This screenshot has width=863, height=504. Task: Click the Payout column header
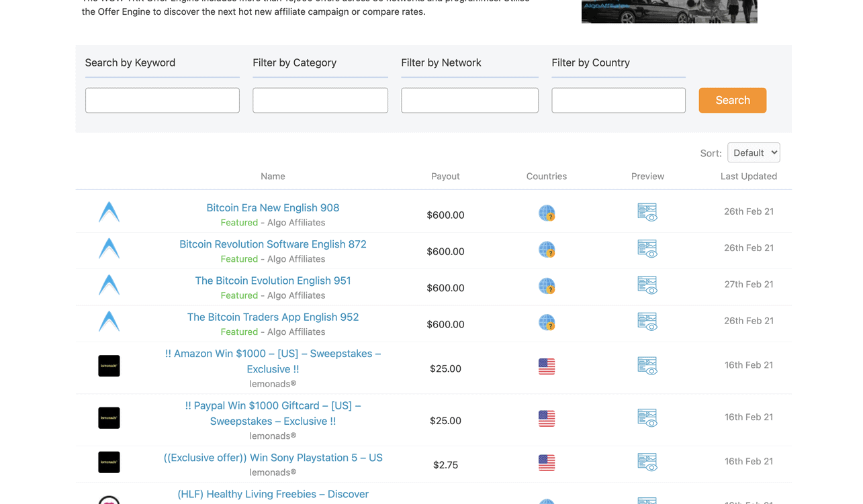pos(445,177)
